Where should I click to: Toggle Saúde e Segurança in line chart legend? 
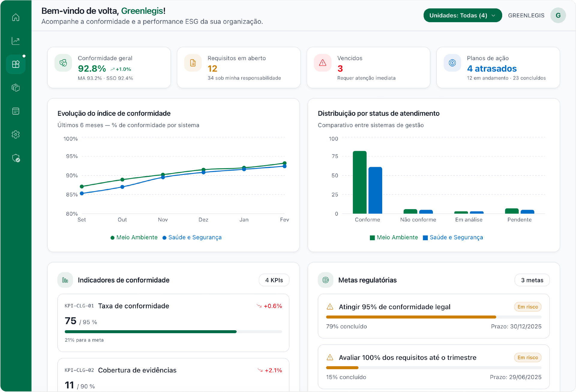(192, 237)
